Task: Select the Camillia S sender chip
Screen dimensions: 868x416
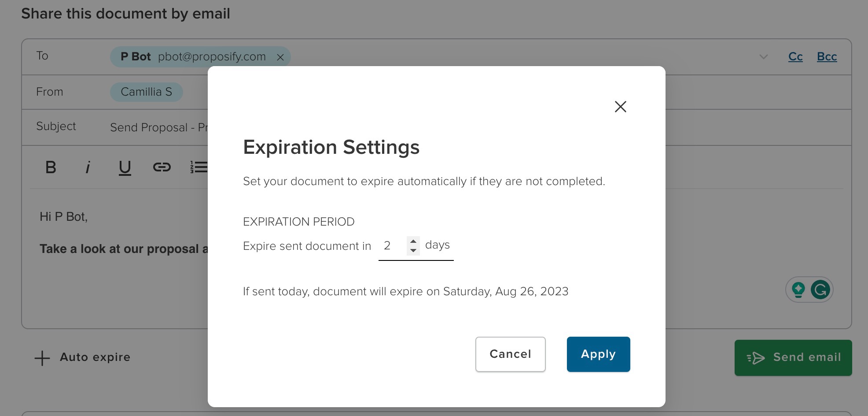Action: pyautogui.click(x=146, y=92)
